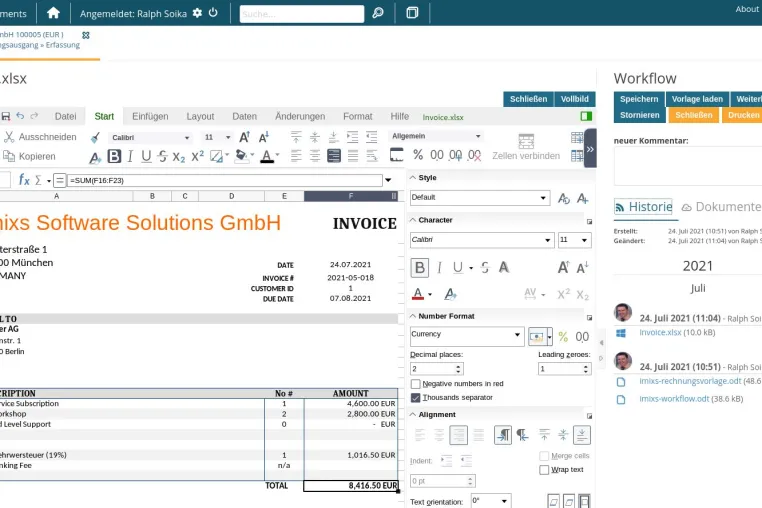Image resolution: width=762 pixels, height=508 pixels.
Task: Open the Default style dropdown
Action: [543, 197]
